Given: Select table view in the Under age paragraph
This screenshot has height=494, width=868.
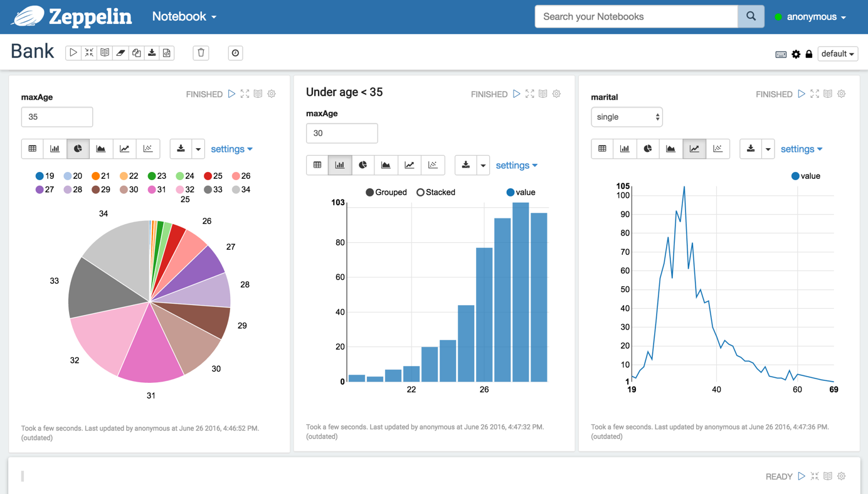Looking at the screenshot, I should [317, 165].
